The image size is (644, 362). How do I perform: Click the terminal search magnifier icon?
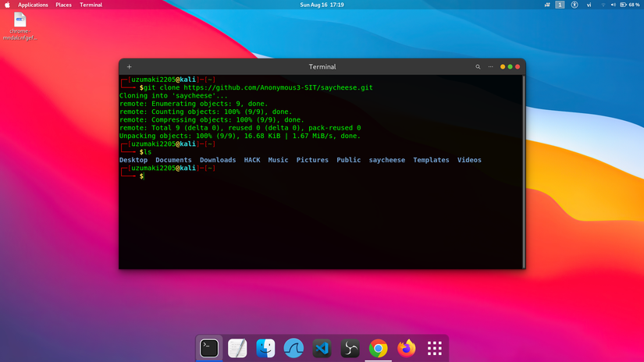tap(478, 67)
